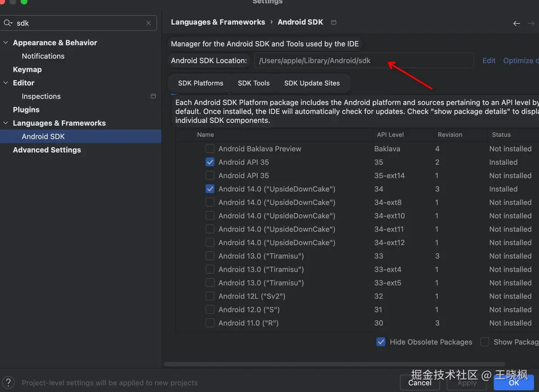Collapse the Editor tree section
This screenshot has height=392, width=539.
[x=6, y=83]
